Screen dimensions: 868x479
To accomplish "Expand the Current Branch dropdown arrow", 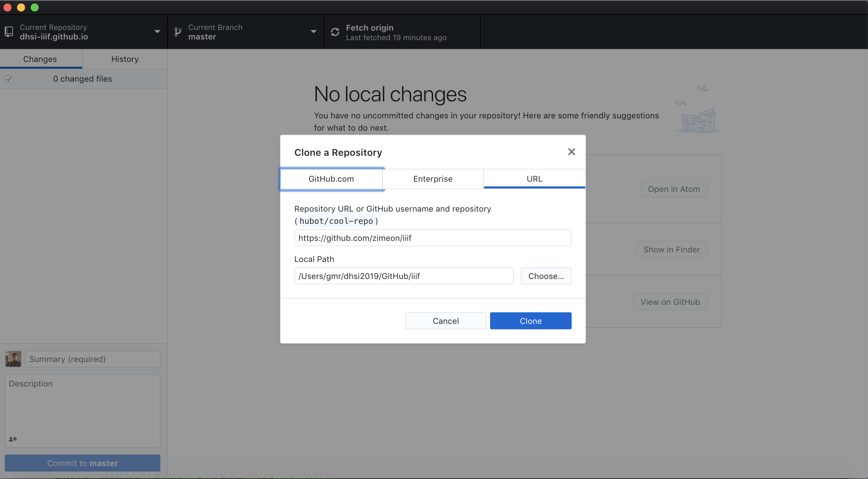I will 313,32.
